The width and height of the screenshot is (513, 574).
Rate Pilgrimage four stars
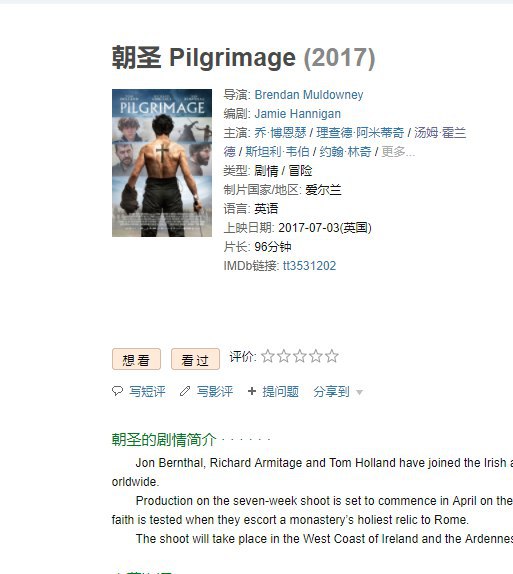click(316, 356)
